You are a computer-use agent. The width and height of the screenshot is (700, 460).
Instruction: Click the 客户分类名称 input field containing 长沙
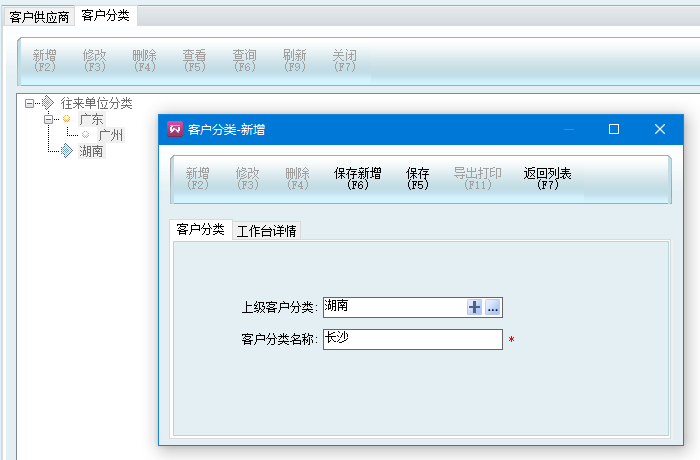point(412,340)
